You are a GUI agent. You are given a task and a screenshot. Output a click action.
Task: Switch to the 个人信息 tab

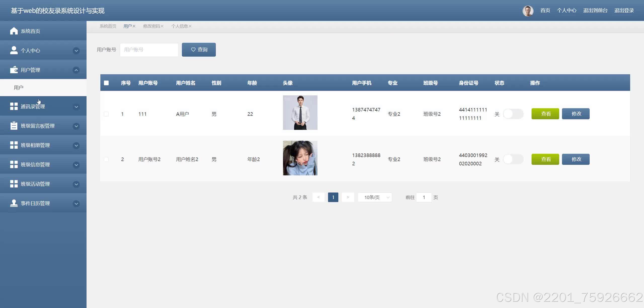click(179, 26)
